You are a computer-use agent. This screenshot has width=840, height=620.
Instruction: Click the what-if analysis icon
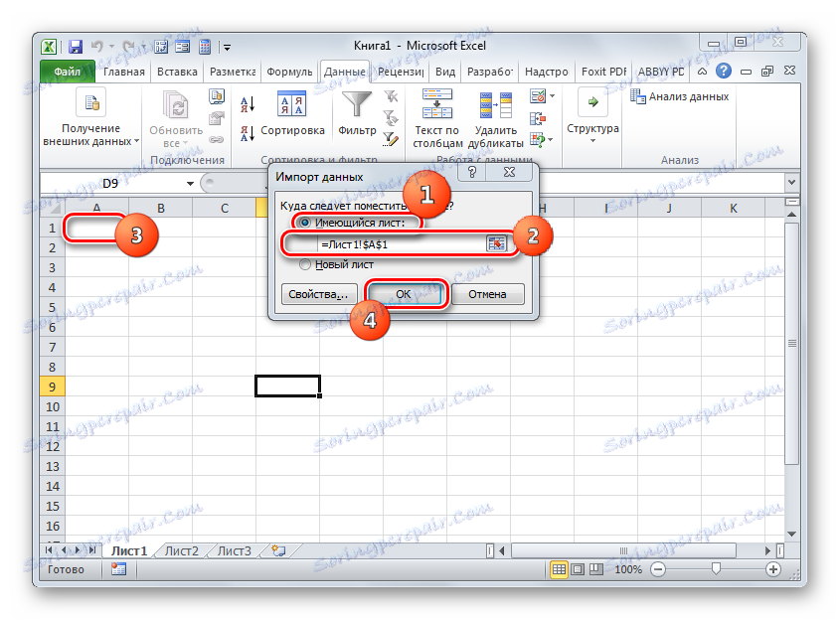coord(538,140)
